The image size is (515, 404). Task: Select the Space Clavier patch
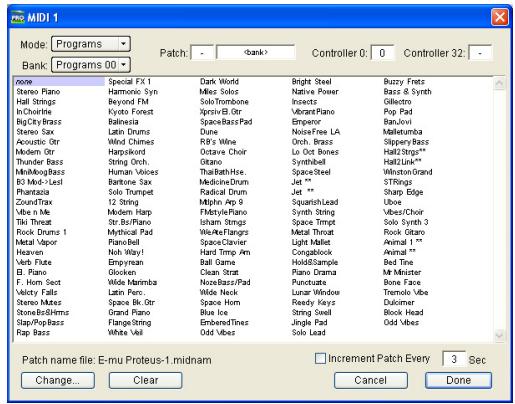click(223, 242)
